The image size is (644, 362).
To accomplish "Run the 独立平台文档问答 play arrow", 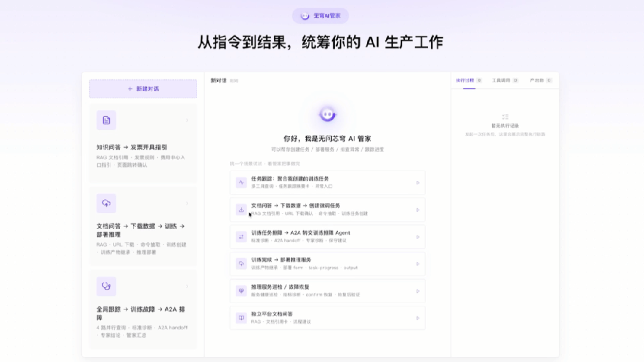I will 418,318.
